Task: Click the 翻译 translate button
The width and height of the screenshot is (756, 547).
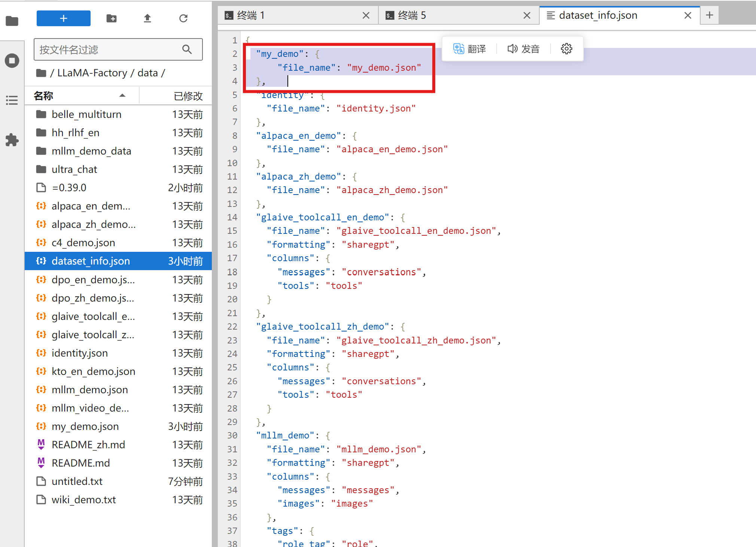Action: 470,49
